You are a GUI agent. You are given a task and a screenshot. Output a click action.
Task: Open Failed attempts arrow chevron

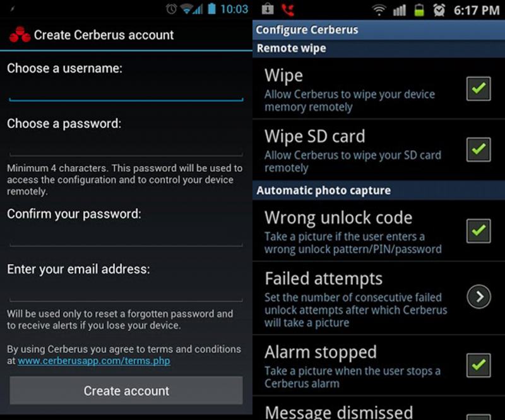pyautogui.click(x=479, y=297)
